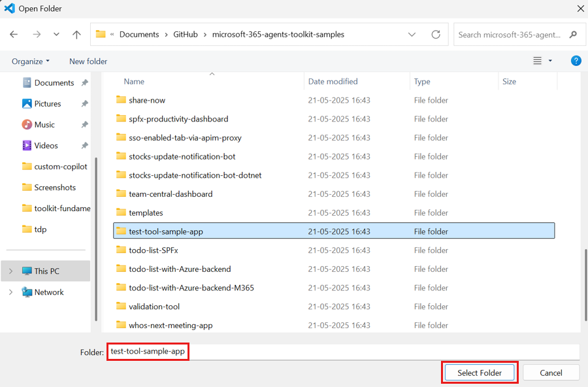Go back with the left arrow button

tap(14, 35)
